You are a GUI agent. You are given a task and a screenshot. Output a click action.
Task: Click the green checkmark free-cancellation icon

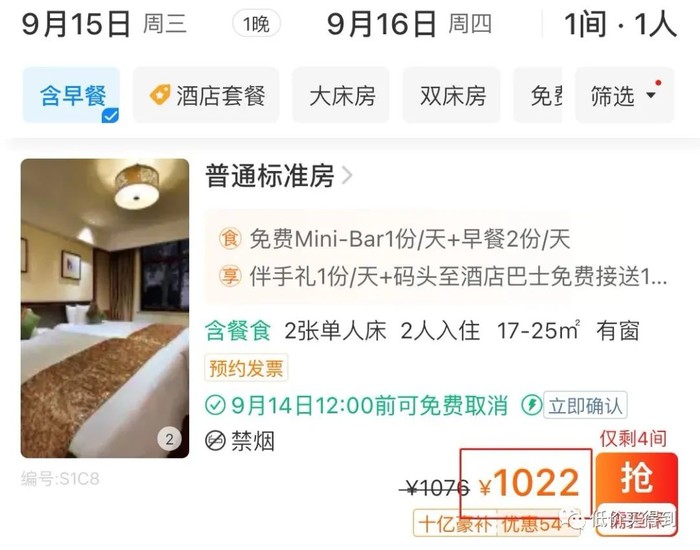[x=215, y=405]
